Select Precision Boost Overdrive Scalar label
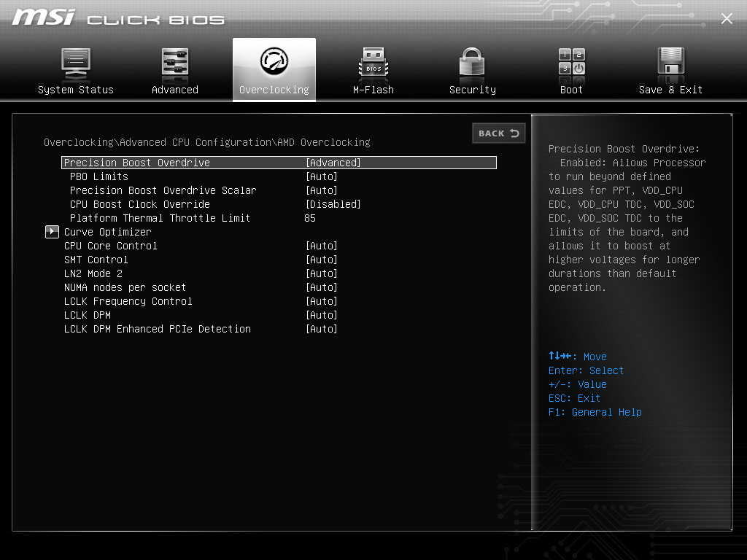This screenshot has width=747, height=560. point(163,190)
